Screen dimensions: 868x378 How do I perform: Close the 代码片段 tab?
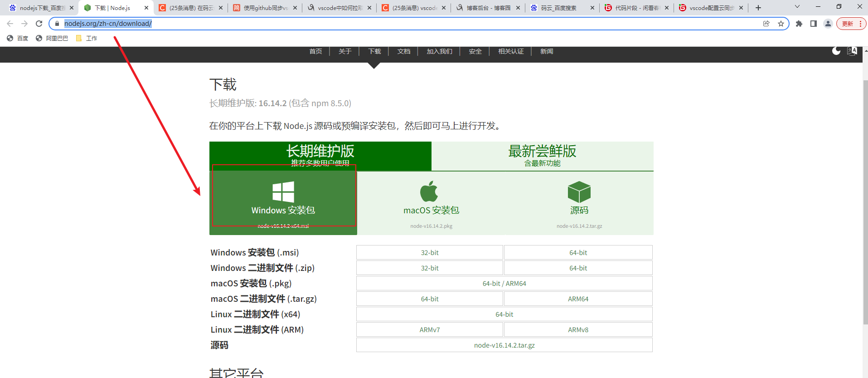pos(667,8)
